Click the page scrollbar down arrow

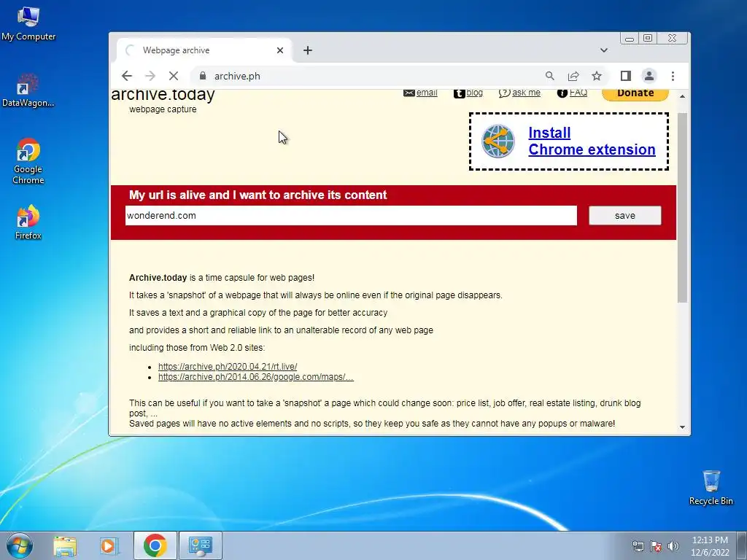tap(683, 427)
